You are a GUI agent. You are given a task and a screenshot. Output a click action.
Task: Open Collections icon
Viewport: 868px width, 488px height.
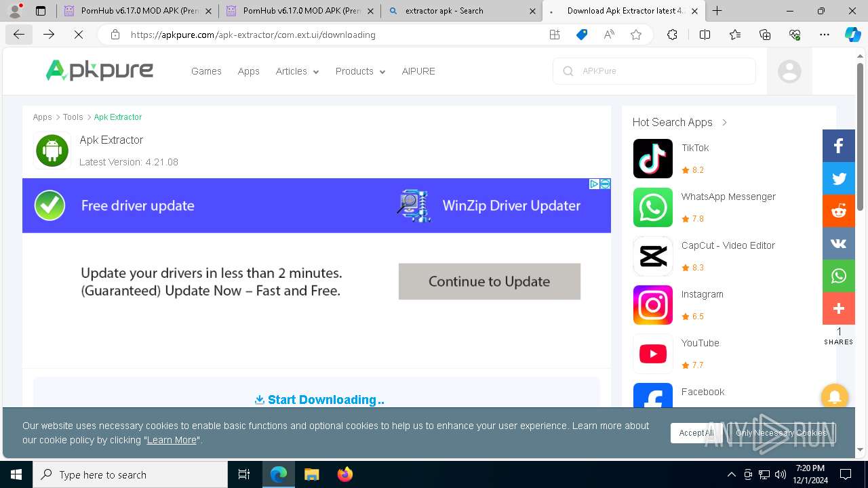click(765, 35)
